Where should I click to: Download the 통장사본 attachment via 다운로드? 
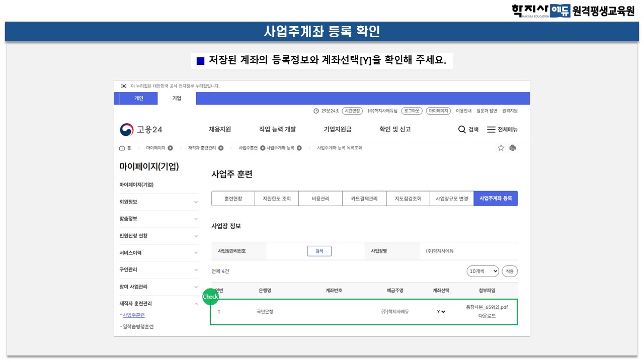point(487,316)
